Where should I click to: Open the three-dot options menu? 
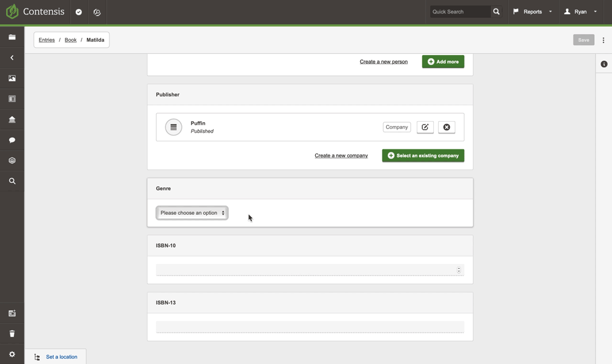click(x=603, y=39)
